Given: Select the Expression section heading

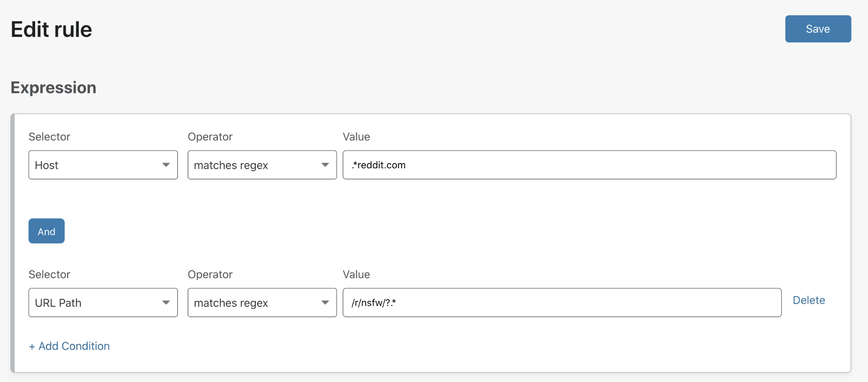Looking at the screenshot, I should (53, 88).
